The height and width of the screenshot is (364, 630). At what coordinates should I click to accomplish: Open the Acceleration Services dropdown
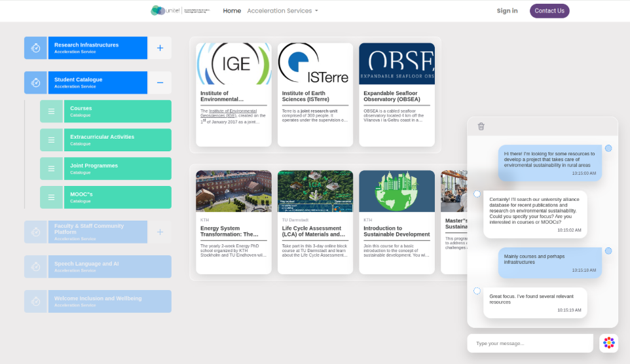tap(282, 10)
